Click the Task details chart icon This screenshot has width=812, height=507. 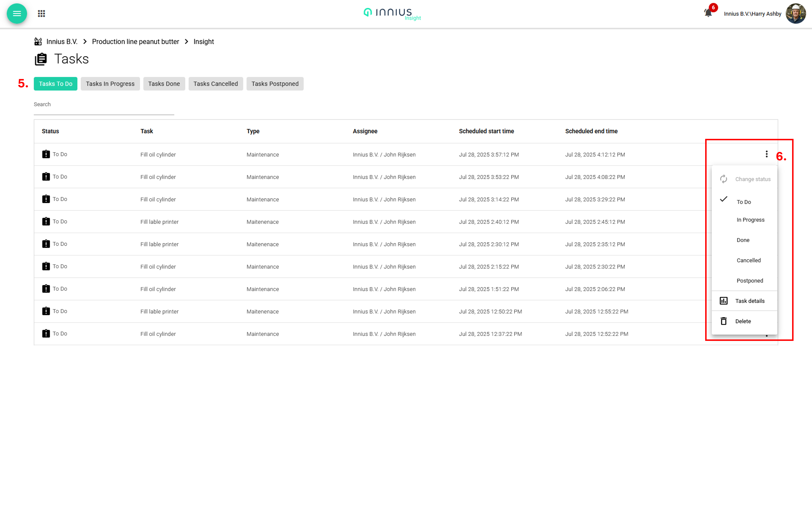click(x=723, y=301)
